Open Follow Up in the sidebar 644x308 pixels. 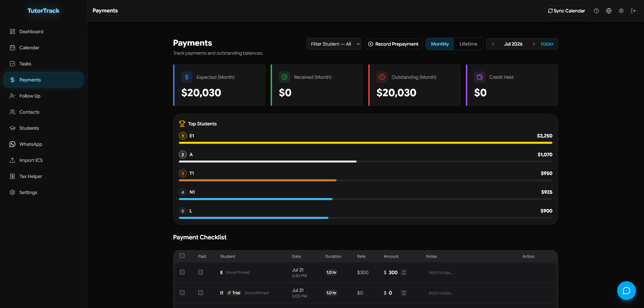point(44,96)
